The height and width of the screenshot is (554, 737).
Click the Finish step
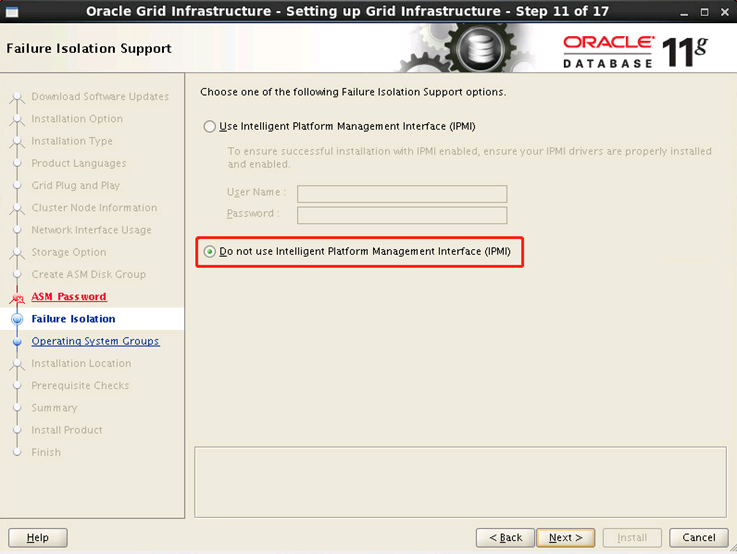(46, 453)
